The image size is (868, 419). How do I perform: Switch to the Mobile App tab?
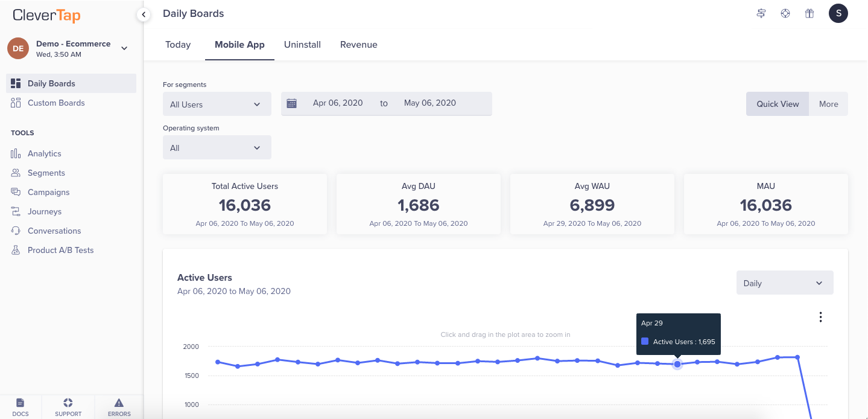[x=239, y=45]
